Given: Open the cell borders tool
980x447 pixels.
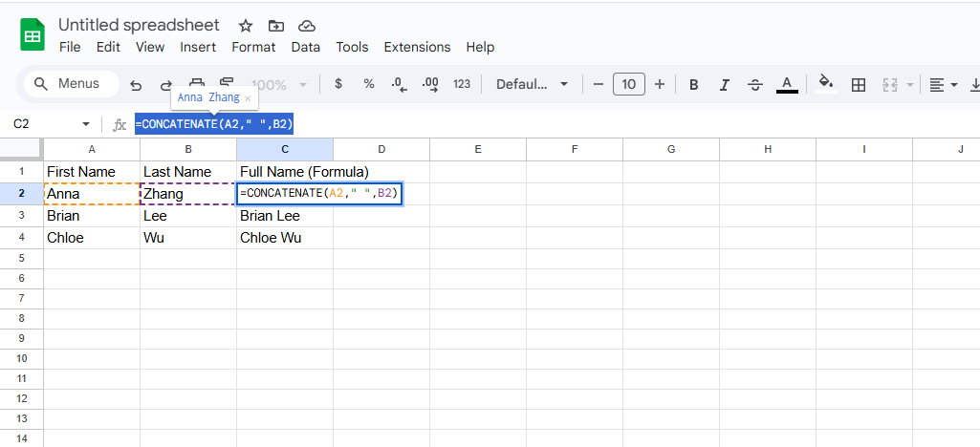Looking at the screenshot, I should 859,84.
